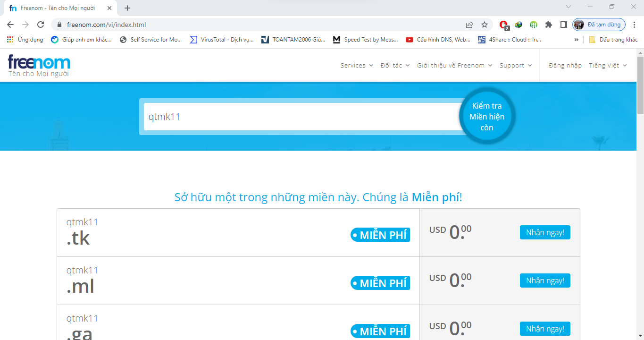Show hidden bookmarks with the » chevron
This screenshot has width=644, height=340.
pos(576,40)
